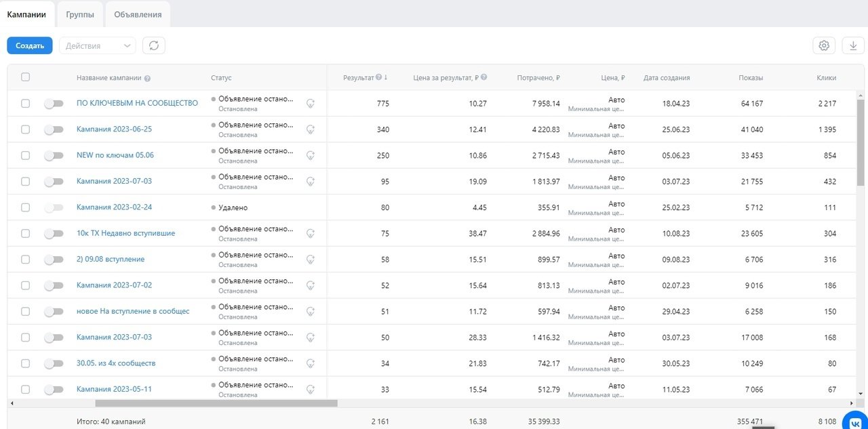Click help icon next to Результат header

click(378, 77)
